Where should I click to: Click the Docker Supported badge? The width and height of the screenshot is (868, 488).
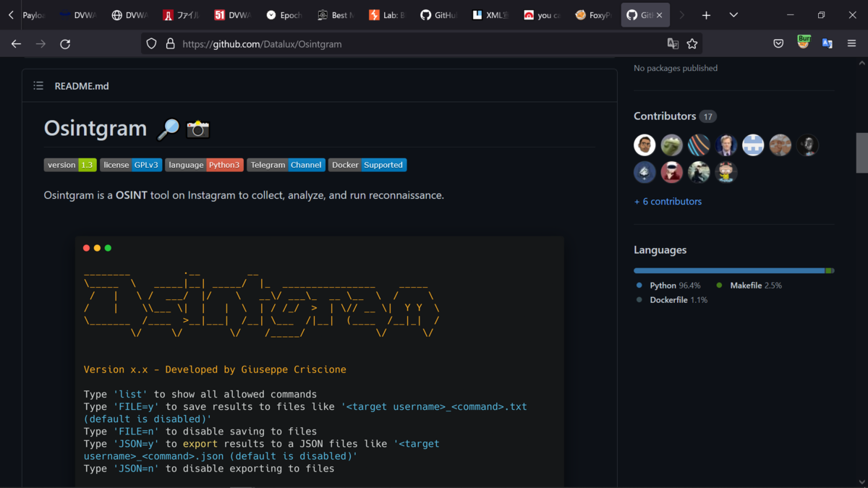coord(367,165)
